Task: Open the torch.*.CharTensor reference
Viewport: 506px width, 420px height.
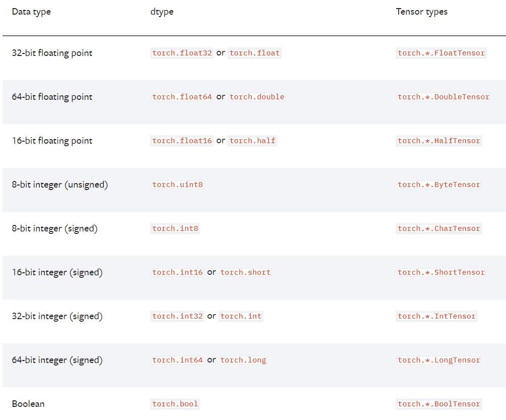Action: (x=438, y=228)
